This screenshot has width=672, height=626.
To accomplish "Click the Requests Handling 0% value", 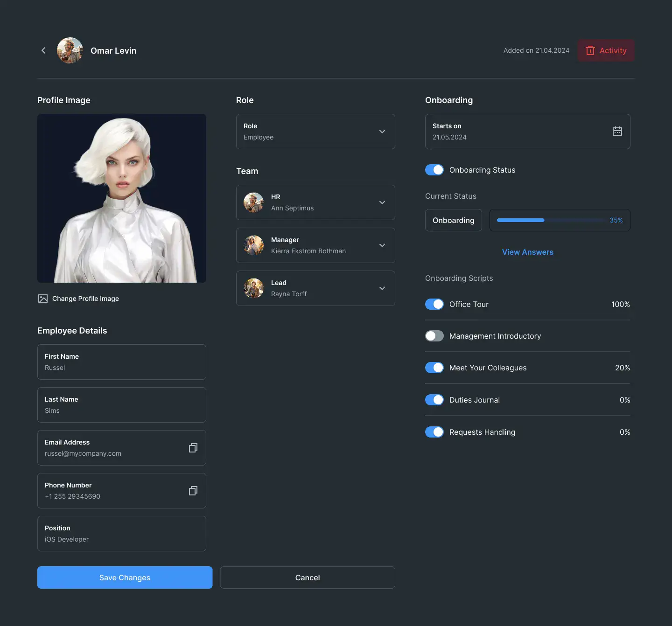I will (625, 432).
